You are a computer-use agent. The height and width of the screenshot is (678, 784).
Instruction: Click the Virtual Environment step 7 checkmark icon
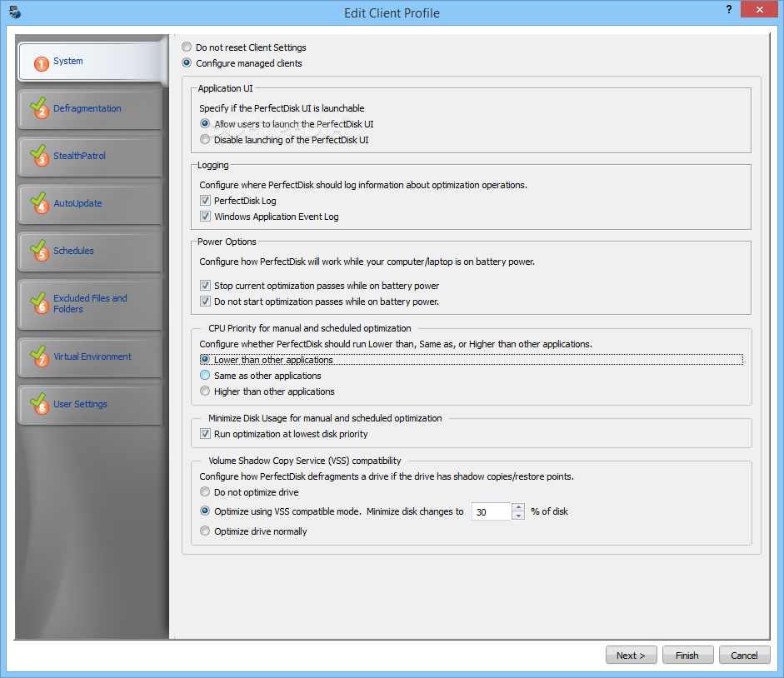click(x=39, y=356)
